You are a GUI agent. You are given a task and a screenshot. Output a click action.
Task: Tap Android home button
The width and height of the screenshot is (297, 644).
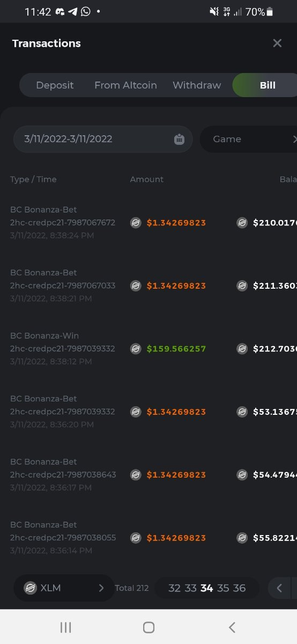pos(148,627)
